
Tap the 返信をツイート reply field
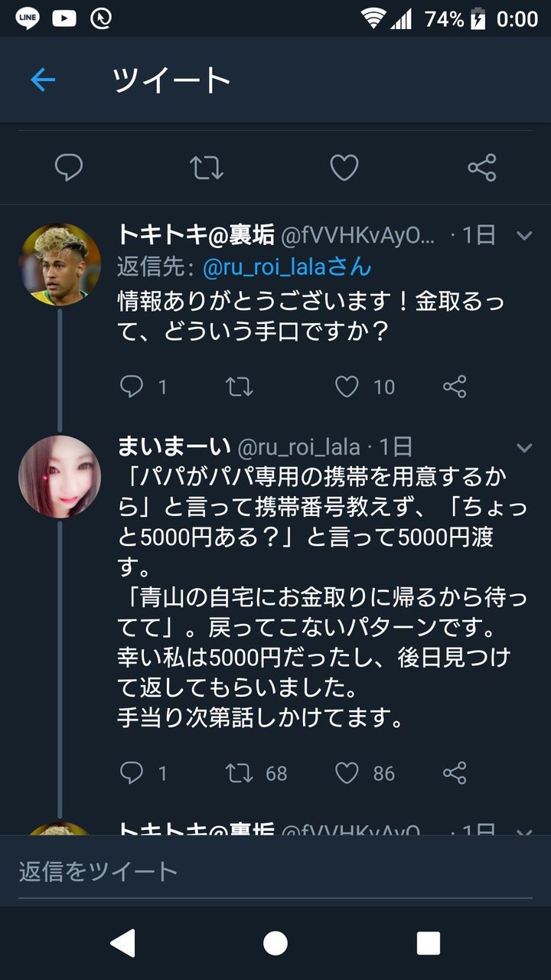275,871
